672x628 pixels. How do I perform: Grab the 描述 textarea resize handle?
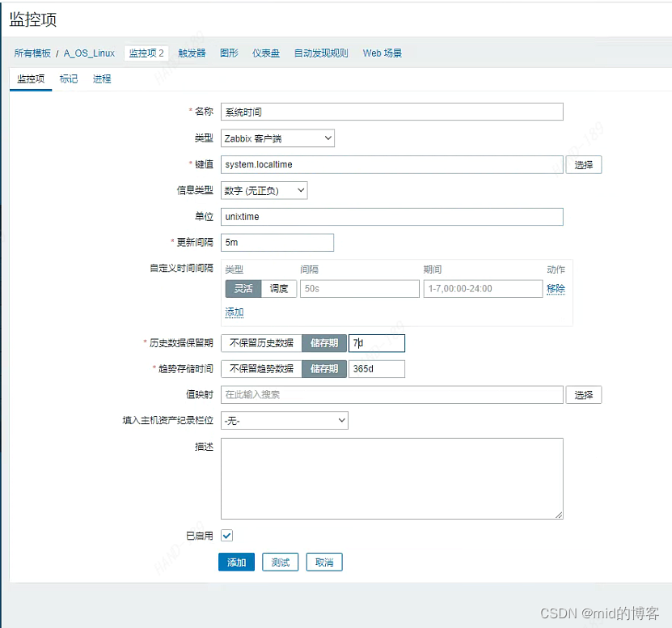pos(559,516)
